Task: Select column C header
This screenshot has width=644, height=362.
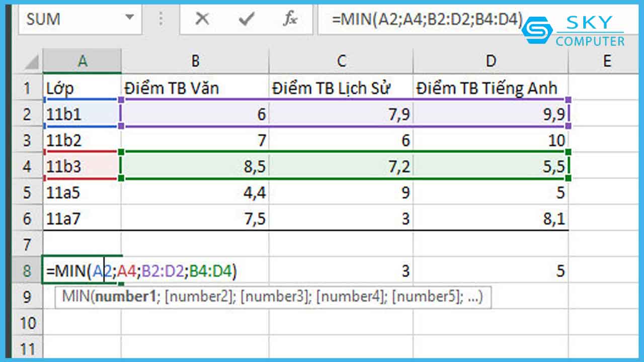Action: click(341, 61)
